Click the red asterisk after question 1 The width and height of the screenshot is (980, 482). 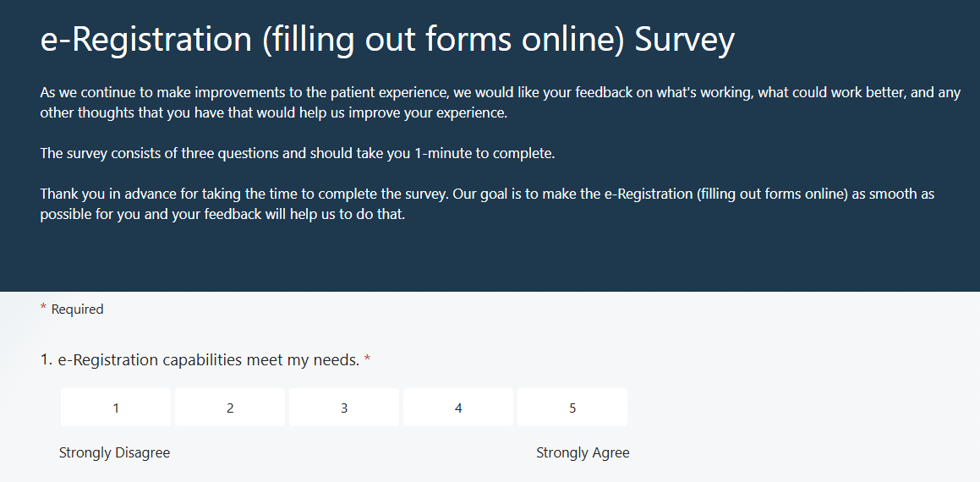pos(367,360)
